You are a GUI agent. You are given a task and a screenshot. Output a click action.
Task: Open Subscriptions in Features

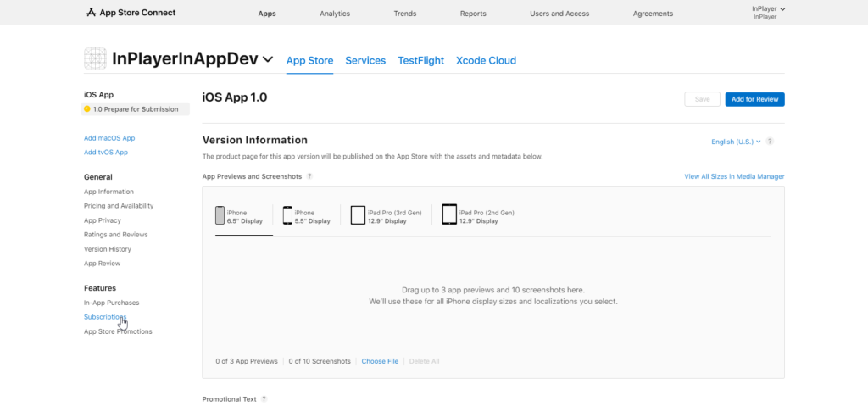[x=105, y=317]
